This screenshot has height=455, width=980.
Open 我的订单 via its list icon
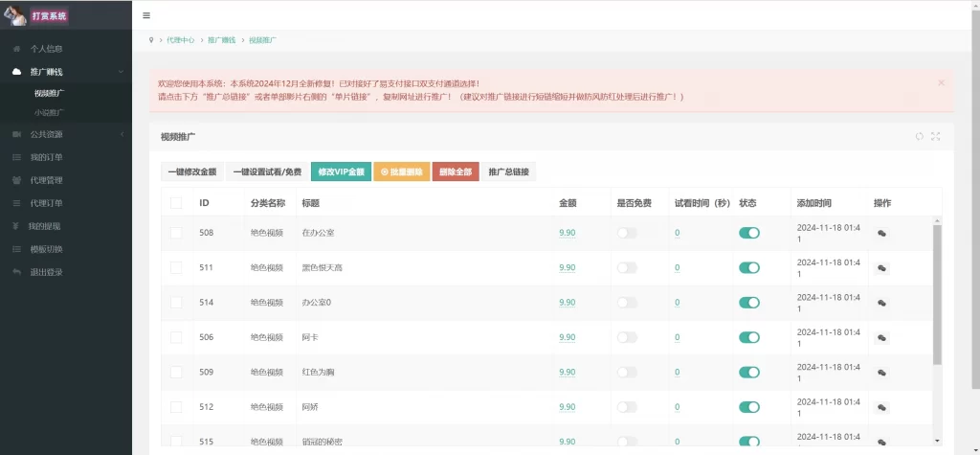tap(17, 157)
